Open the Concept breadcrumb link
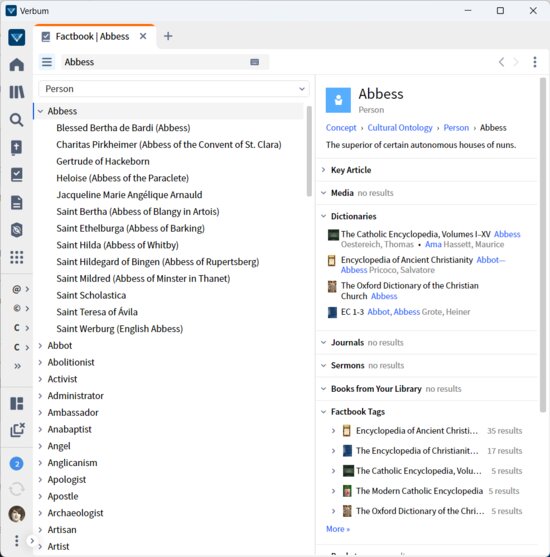The width and height of the screenshot is (550, 557). pos(341,128)
